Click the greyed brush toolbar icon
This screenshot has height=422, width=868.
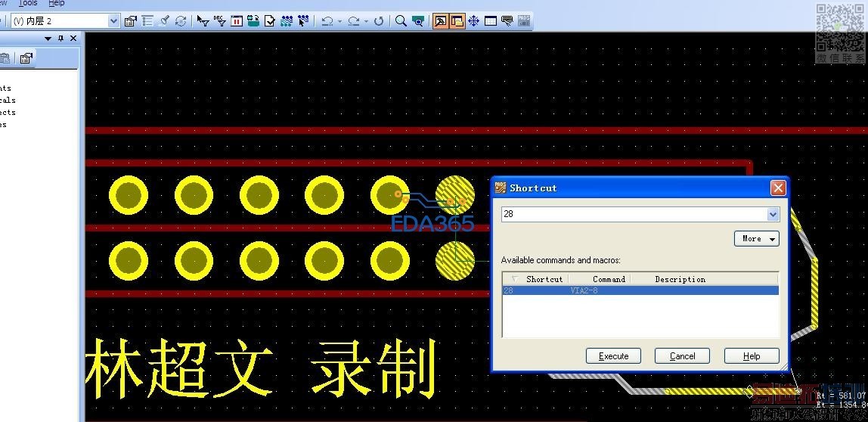click(x=164, y=21)
